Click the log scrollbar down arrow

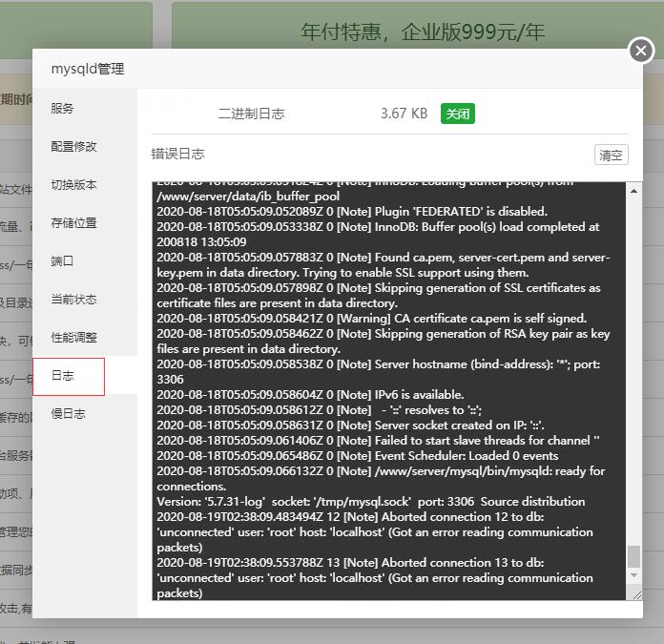click(633, 574)
